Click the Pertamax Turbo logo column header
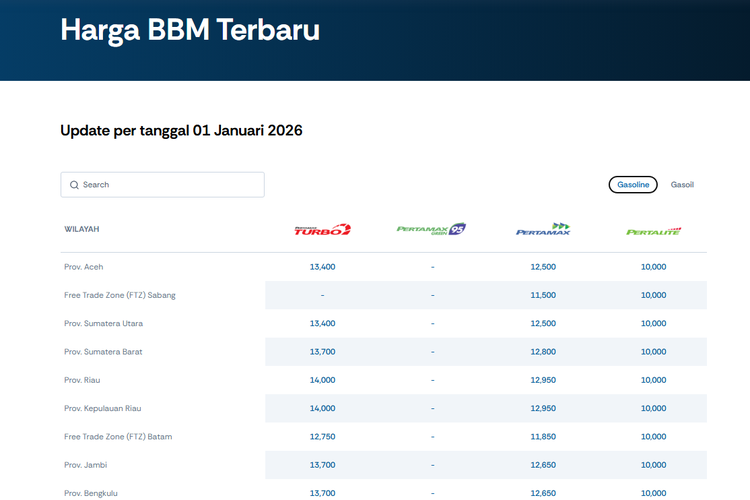This screenshot has height=500, width=750. pos(322,230)
